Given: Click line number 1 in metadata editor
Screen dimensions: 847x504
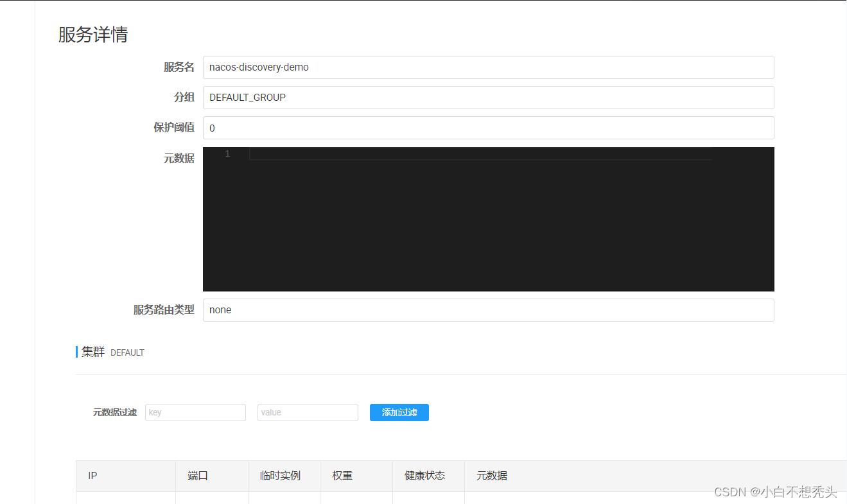Looking at the screenshot, I should click(x=227, y=154).
